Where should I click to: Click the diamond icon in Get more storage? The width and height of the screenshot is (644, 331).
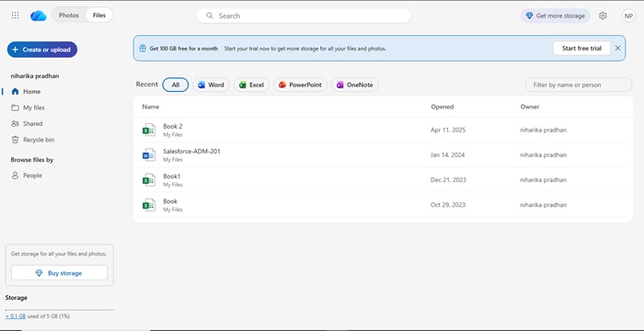(x=529, y=16)
